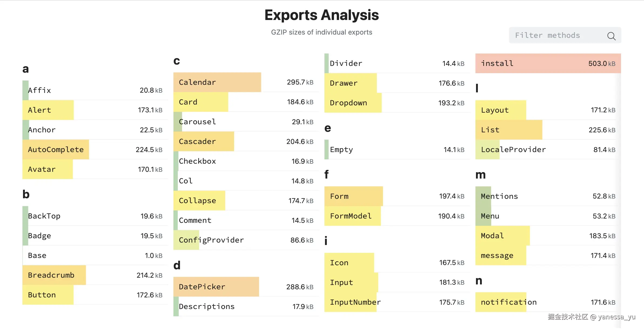Viewport: 644px width, 329px height.
Task: Click the Calendar export bar
Action: tap(217, 82)
